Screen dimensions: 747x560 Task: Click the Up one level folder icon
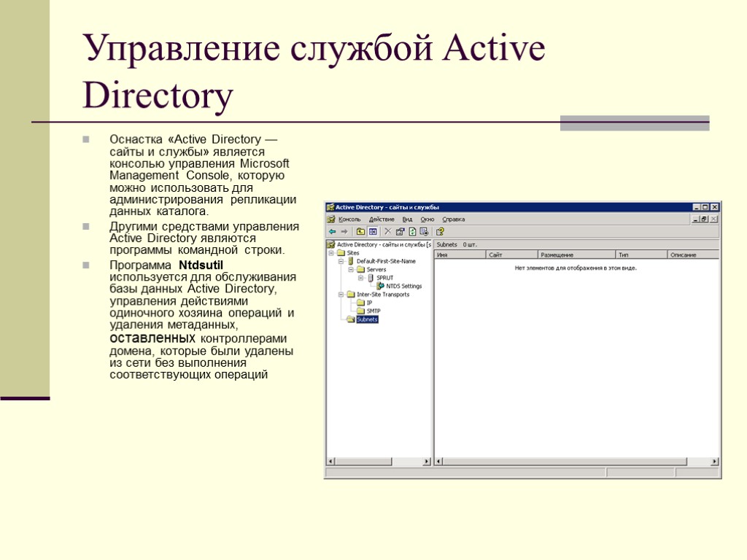point(360,231)
